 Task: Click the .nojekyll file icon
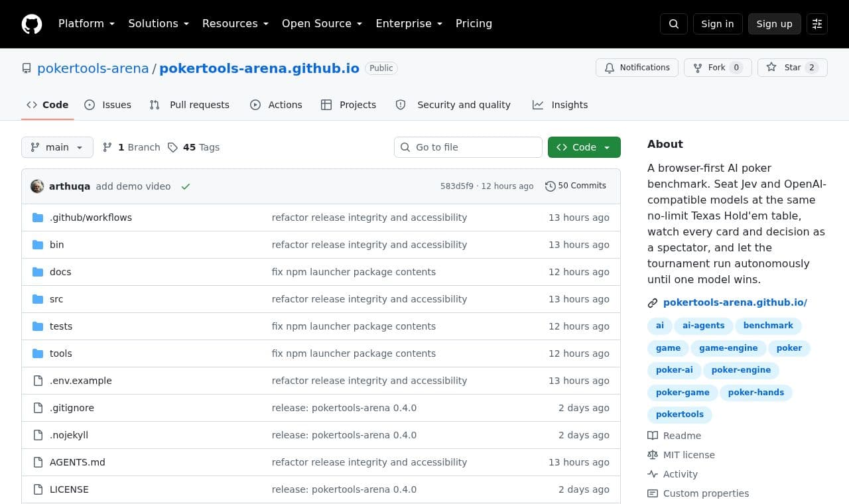pyautogui.click(x=38, y=435)
